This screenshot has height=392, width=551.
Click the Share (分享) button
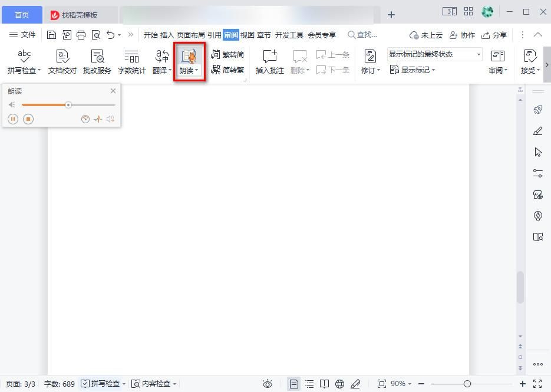pyautogui.click(x=494, y=35)
